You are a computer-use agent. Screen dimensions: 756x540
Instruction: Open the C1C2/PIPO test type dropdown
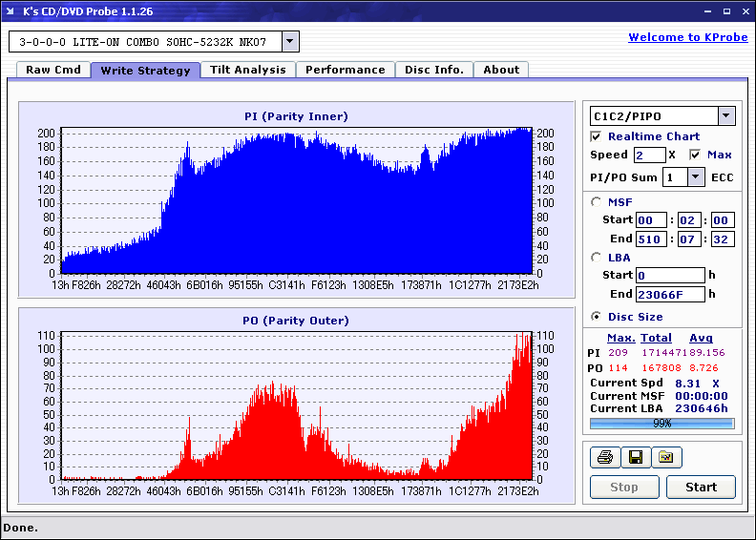click(x=726, y=116)
